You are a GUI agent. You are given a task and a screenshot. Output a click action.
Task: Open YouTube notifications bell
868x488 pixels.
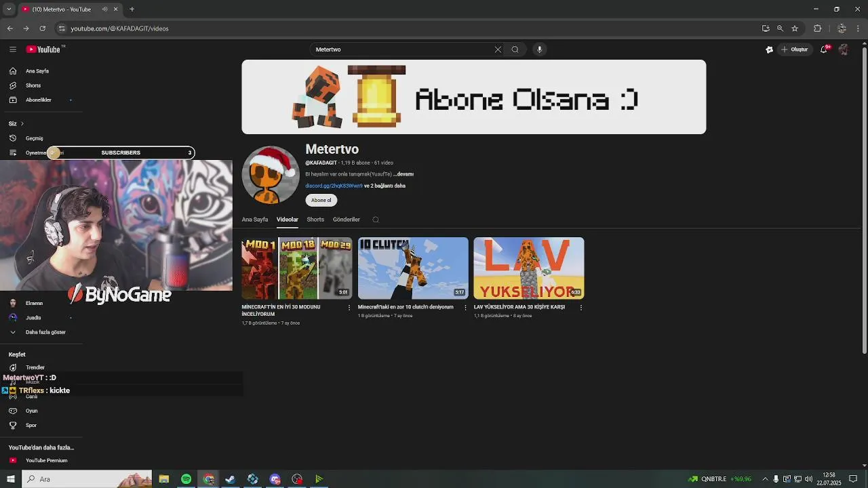click(825, 49)
